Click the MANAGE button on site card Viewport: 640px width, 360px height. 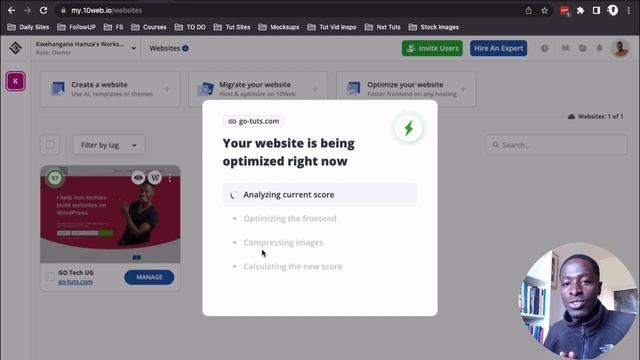(149, 277)
